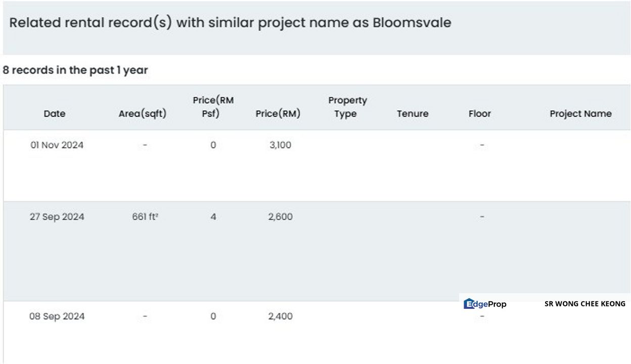Select the Price(RM Psf) column header

(x=213, y=107)
